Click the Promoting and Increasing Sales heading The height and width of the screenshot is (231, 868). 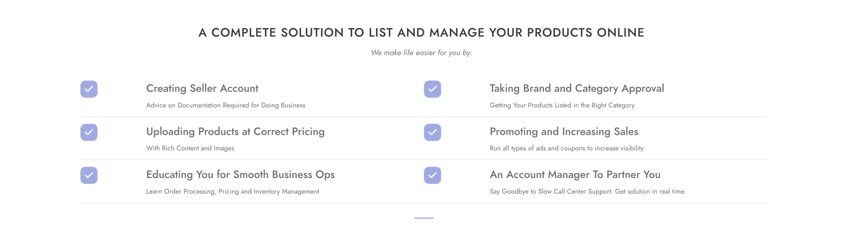[x=564, y=131]
